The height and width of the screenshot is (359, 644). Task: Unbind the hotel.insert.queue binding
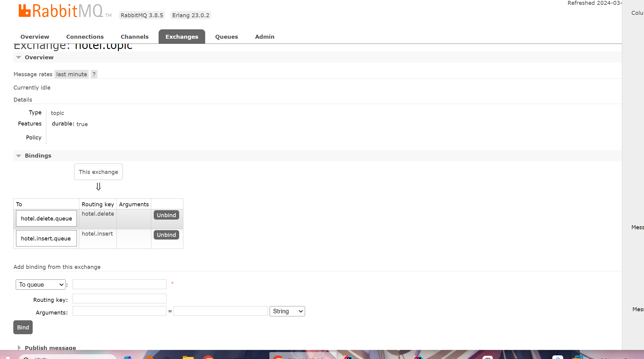(x=166, y=235)
